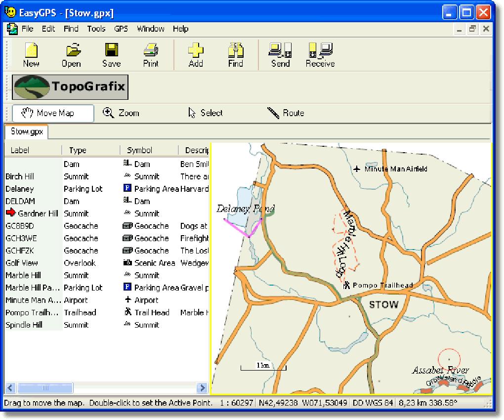This screenshot has width=504, height=420.
Task: Add a waypoint with the Add icon
Action: click(x=196, y=54)
